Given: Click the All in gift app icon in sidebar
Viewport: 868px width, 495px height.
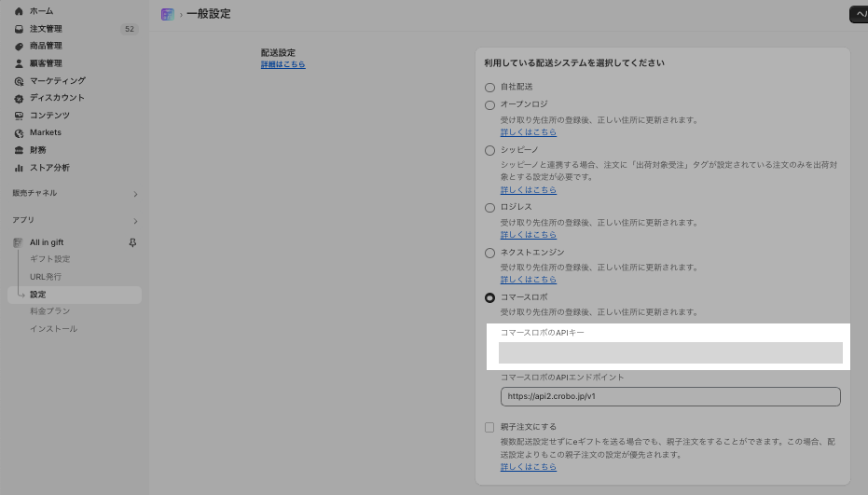Looking at the screenshot, I should pyautogui.click(x=18, y=242).
